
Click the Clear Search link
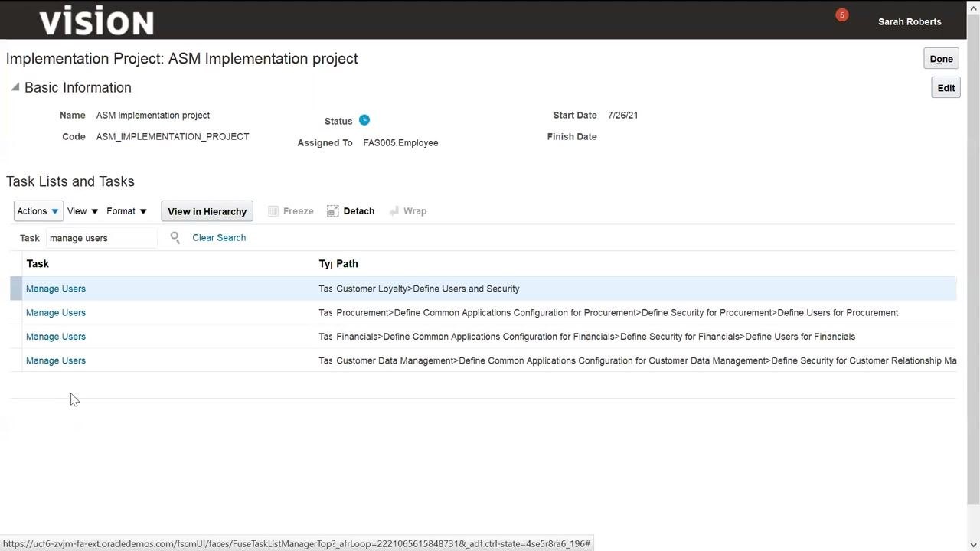click(219, 238)
